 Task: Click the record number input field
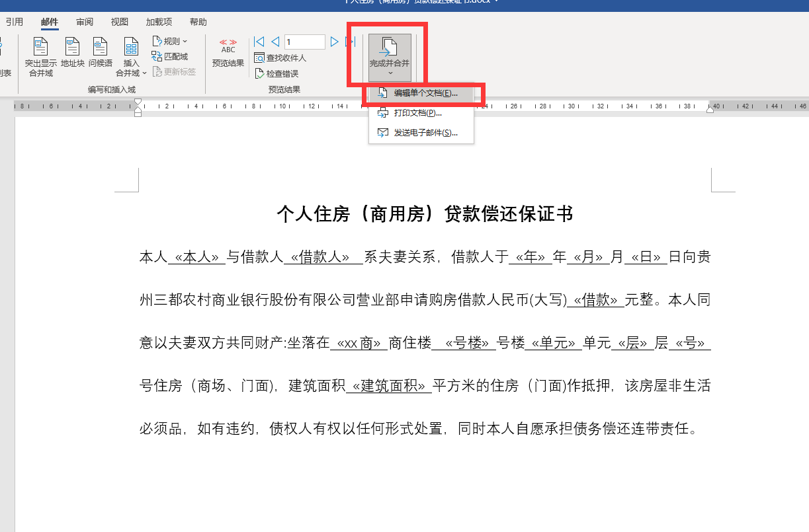coord(305,42)
